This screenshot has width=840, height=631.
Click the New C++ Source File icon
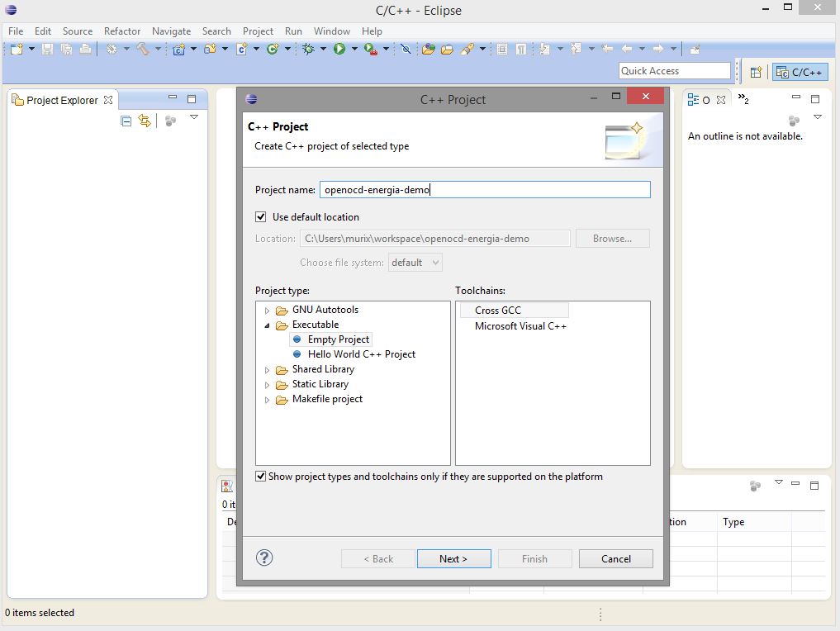tap(242, 50)
